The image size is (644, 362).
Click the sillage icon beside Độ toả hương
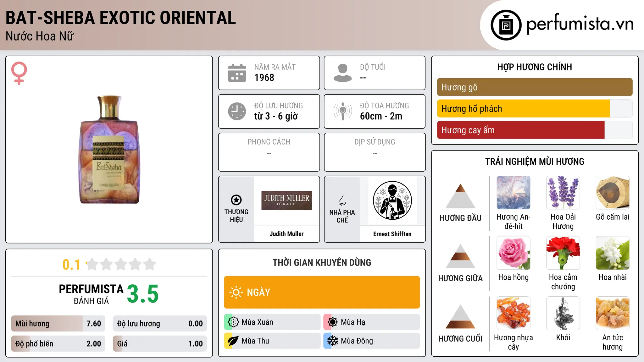click(343, 111)
